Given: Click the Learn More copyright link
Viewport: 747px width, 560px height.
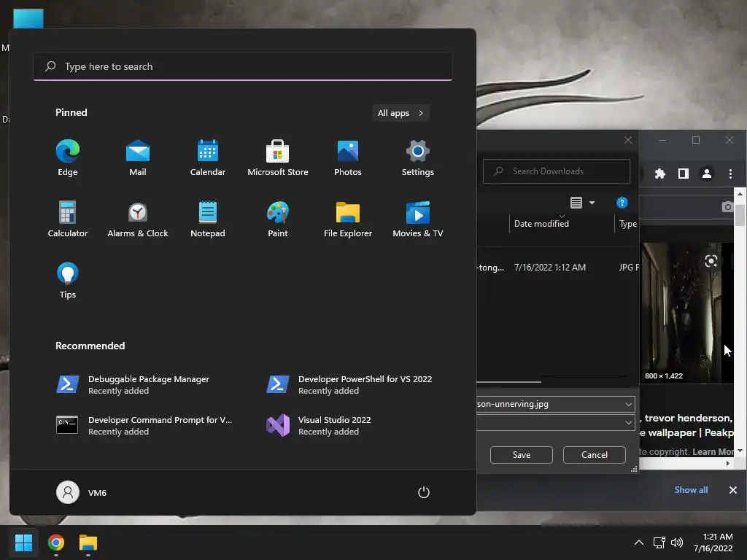Looking at the screenshot, I should click(x=713, y=451).
